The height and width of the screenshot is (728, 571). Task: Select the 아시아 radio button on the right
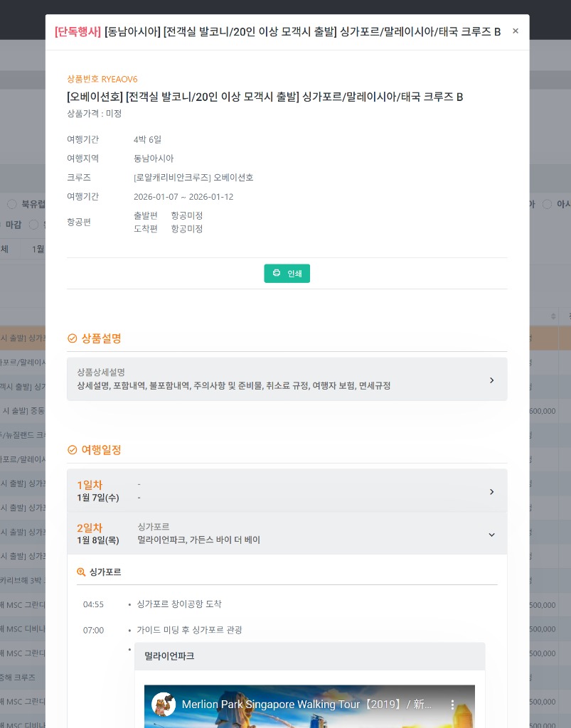[547, 204]
